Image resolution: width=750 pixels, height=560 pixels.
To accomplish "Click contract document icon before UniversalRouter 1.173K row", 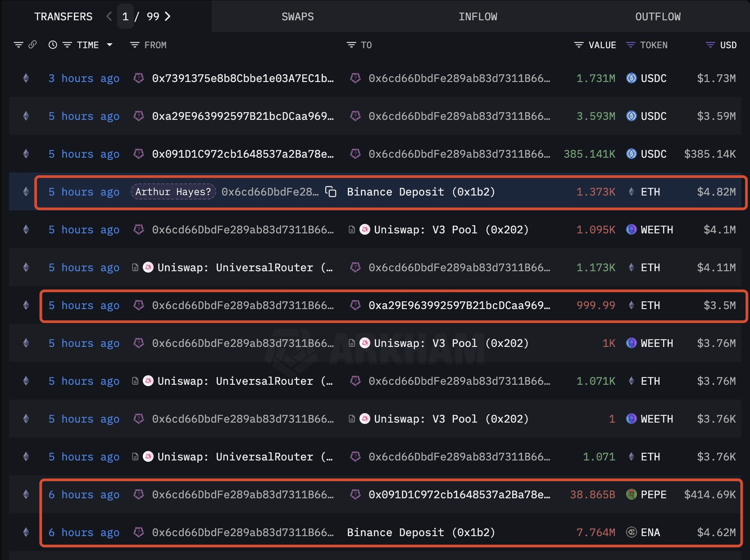I will 135,268.
